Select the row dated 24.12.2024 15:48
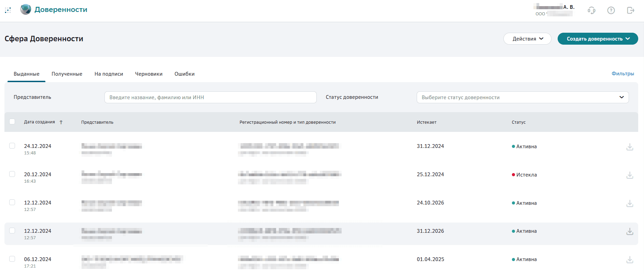Viewport: 644px width, 274px height. coord(12,146)
